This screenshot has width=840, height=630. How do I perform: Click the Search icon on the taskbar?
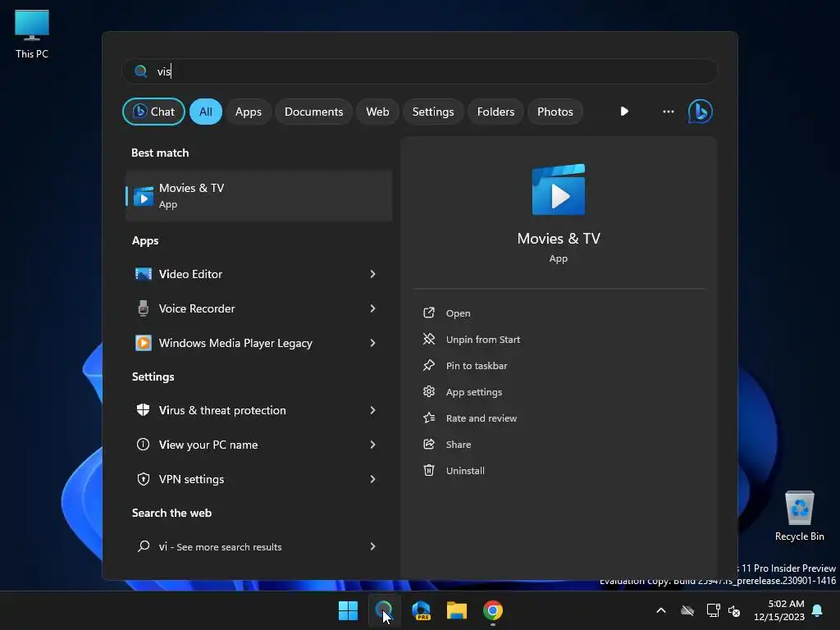(x=384, y=610)
